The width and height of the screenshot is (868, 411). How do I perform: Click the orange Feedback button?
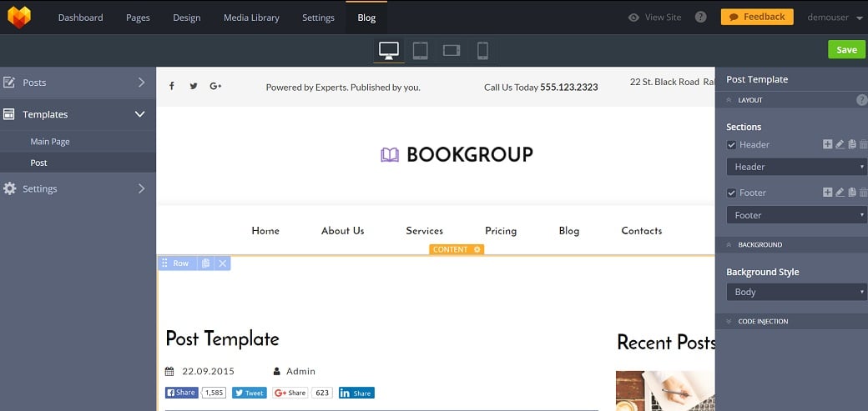point(756,17)
